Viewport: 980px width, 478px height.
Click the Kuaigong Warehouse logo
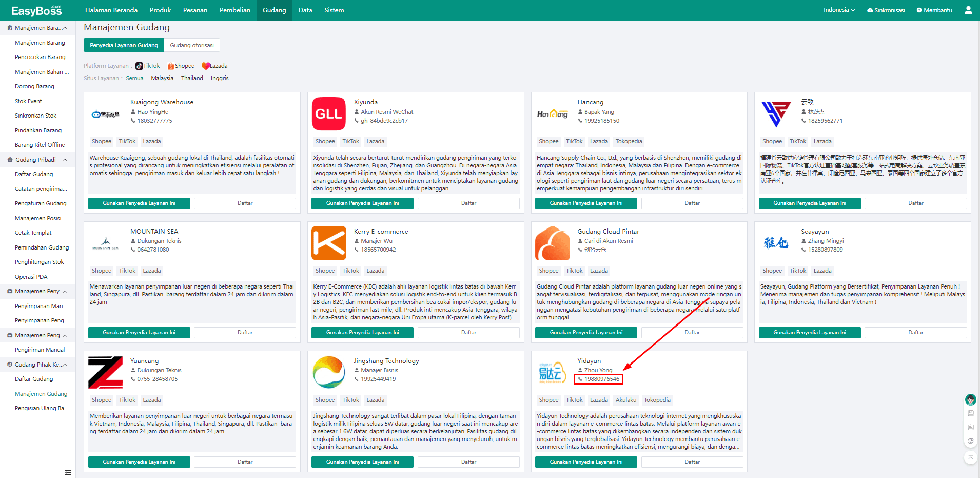[105, 114]
